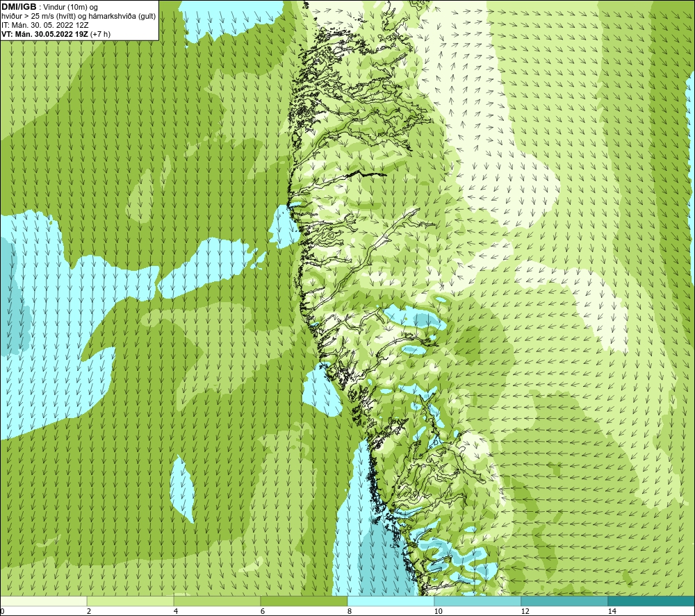Click the scale label '12'
The width and height of the screenshot is (695, 616).
[x=525, y=611]
